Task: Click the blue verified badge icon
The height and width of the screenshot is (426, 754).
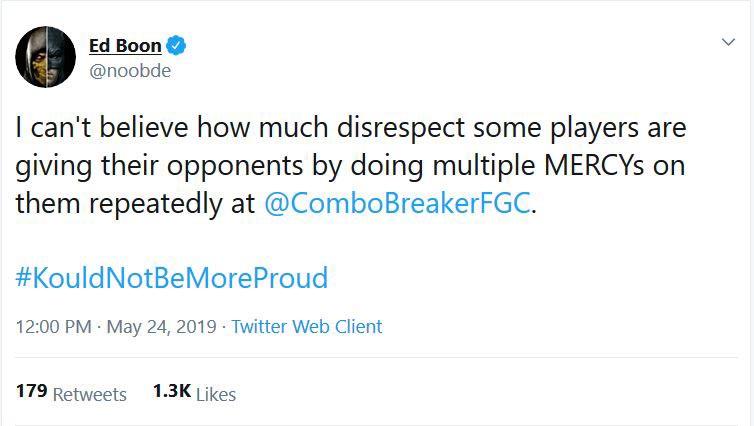Action: click(x=176, y=46)
